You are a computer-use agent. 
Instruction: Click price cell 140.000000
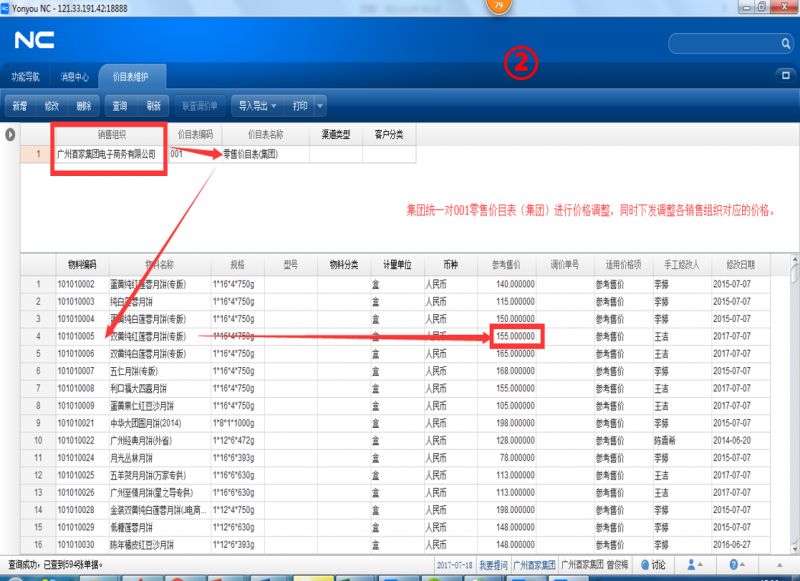coord(506,284)
